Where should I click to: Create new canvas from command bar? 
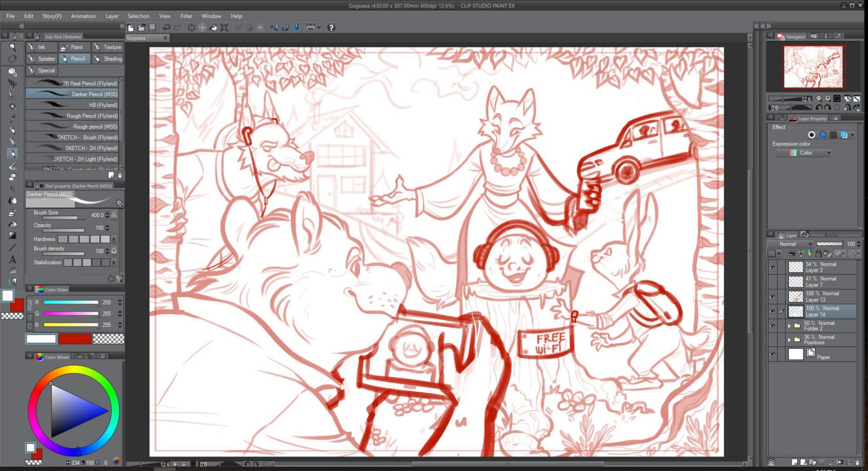[130, 28]
